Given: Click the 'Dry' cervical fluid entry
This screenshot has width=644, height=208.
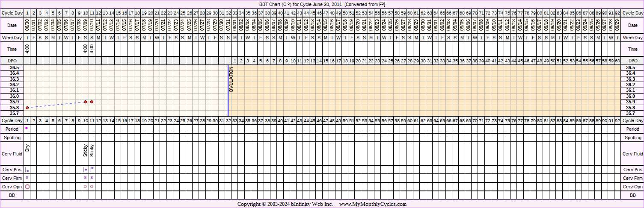Looking at the screenshot, I should point(27,149).
